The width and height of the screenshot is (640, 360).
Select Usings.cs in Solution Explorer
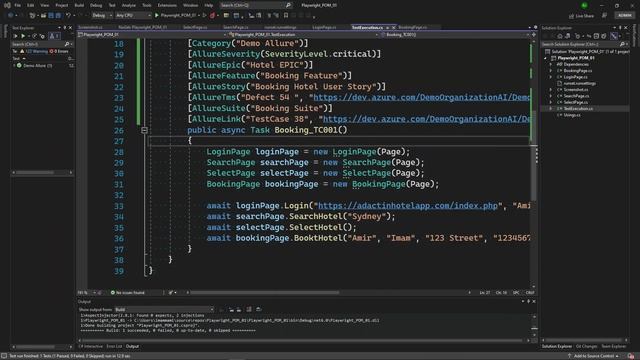pos(572,115)
